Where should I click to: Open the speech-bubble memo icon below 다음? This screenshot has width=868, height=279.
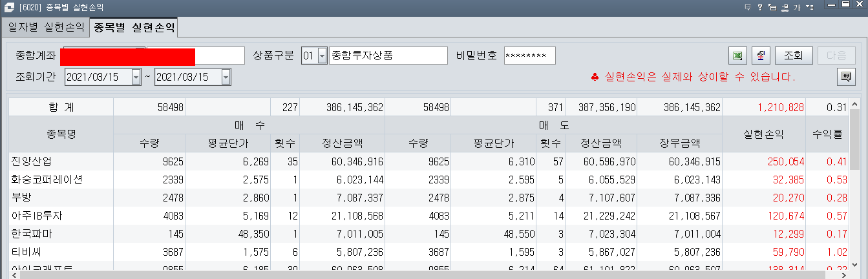846,77
